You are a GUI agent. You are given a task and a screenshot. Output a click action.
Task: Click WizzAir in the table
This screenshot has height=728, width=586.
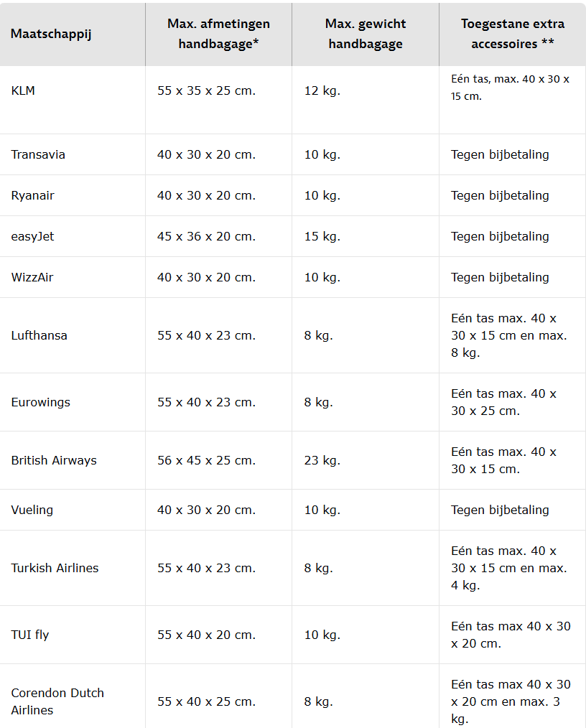tap(32, 277)
